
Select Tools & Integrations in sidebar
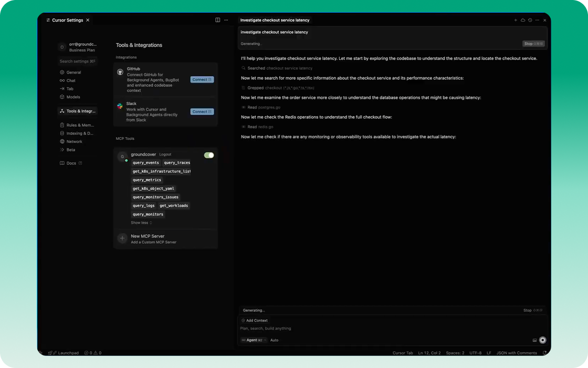tap(78, 111)
